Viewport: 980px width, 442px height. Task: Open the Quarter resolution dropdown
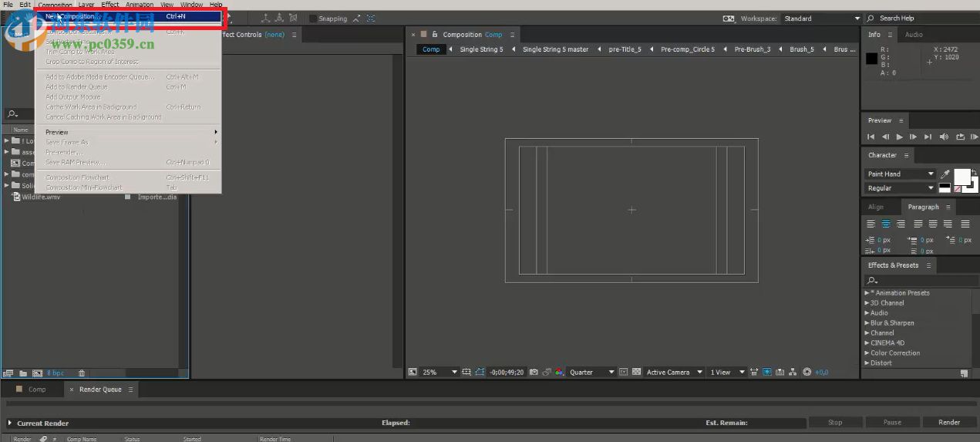tap(591, 373)
